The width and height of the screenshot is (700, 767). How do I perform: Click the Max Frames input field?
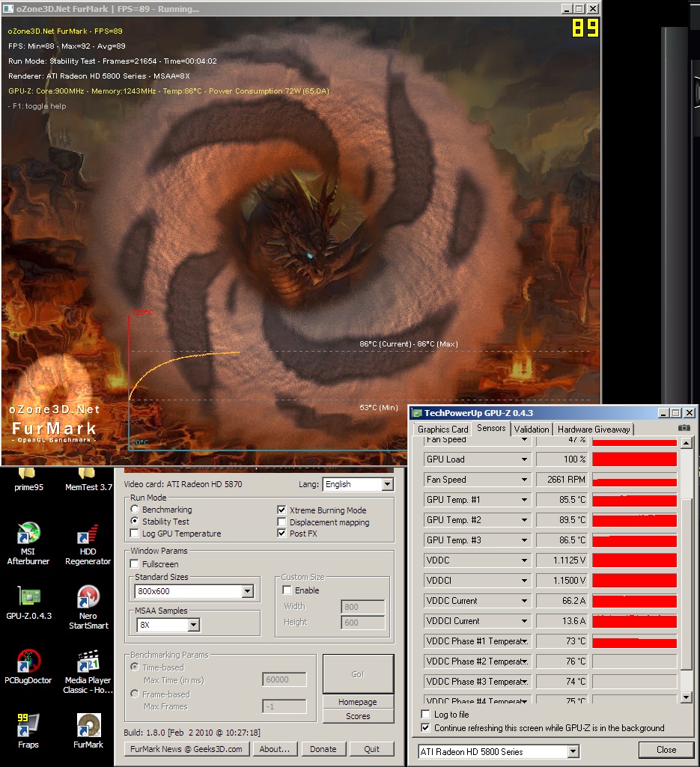click(x=284, y=706)
